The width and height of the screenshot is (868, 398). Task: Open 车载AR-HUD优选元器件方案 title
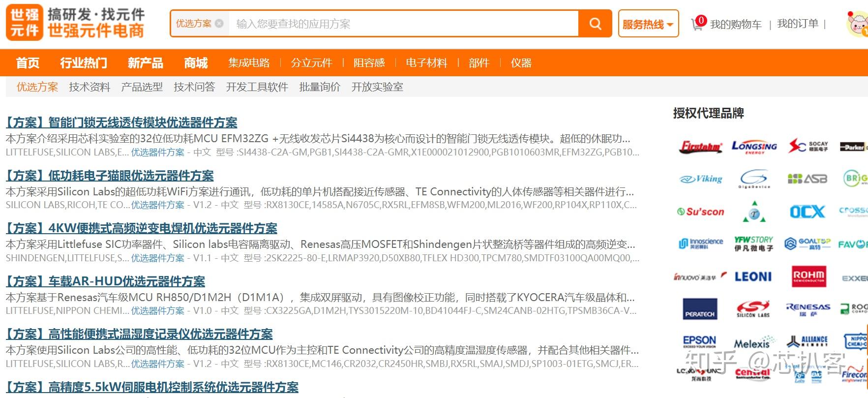[x=105, y=281]
